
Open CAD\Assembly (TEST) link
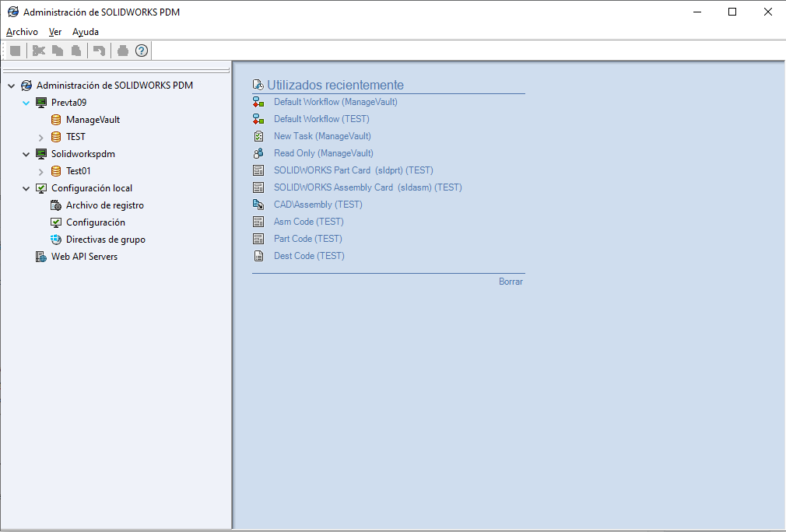[318, 205]
